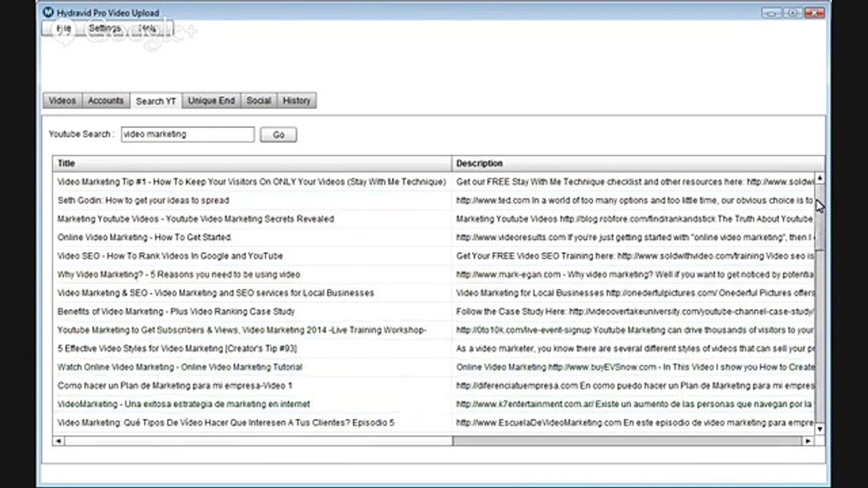Click the k7entertainment.com.ar description cell
The width and height of the screenshot is (868, 488).
633,404
